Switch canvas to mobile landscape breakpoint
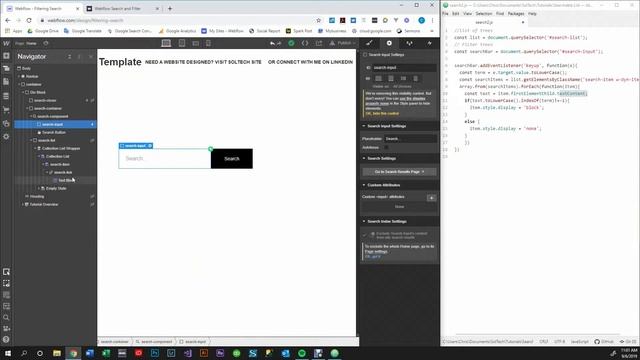Image resolution: width=640 pixels, height=360 pixels. click(196, 43)
